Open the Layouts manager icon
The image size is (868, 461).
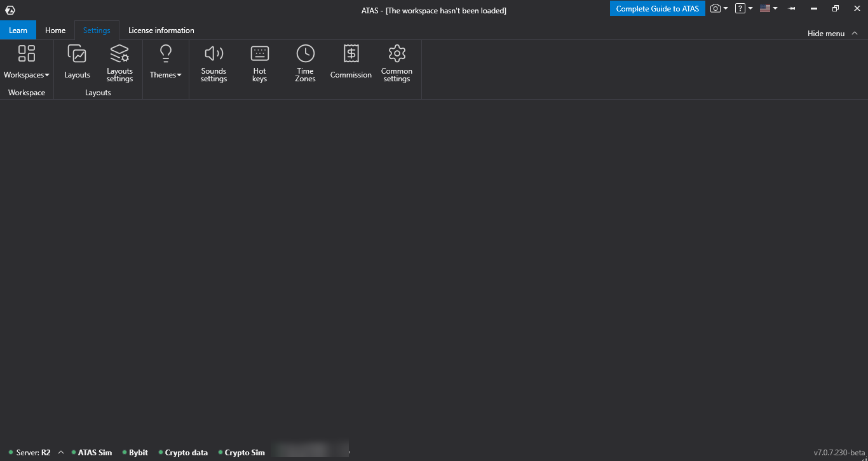coord(77,62)
